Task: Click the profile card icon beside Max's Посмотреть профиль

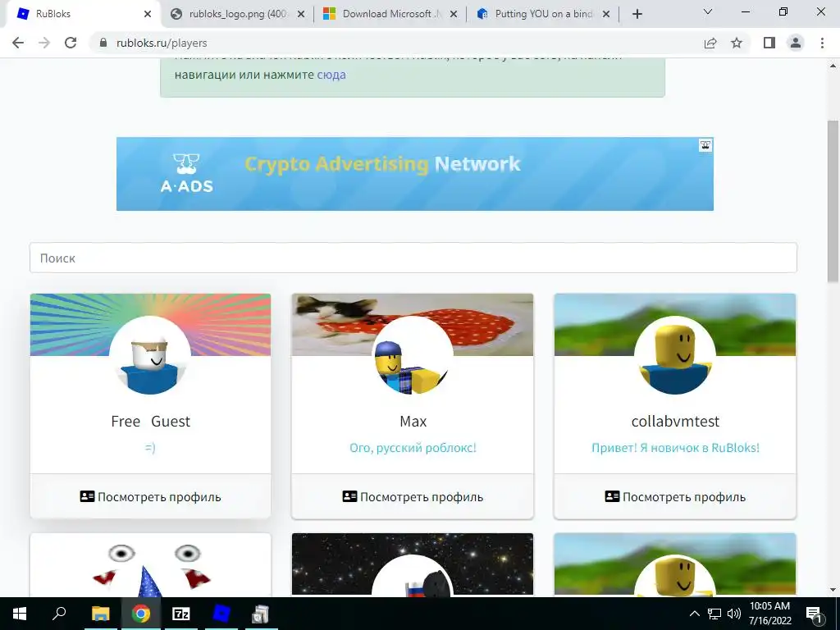Action: point(349,496)
